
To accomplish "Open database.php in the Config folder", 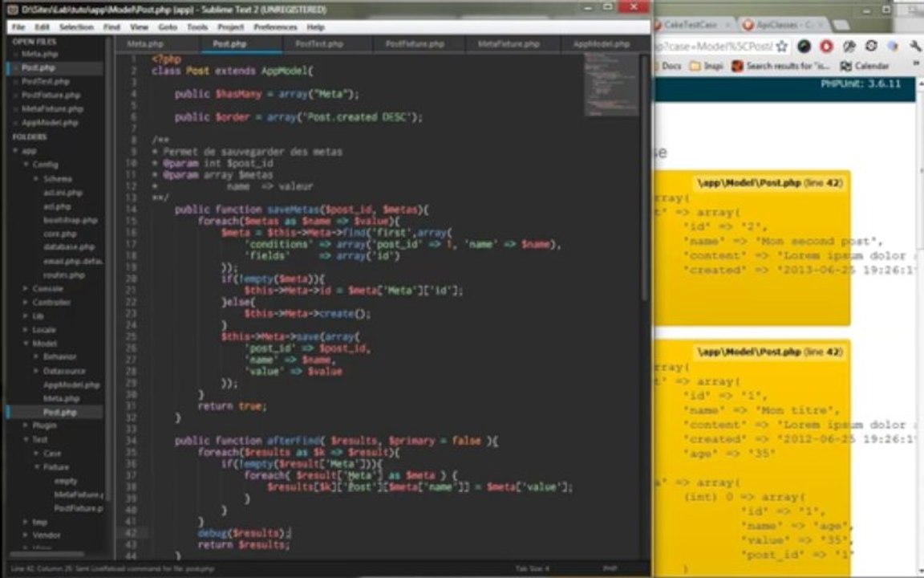I will 68,247.
